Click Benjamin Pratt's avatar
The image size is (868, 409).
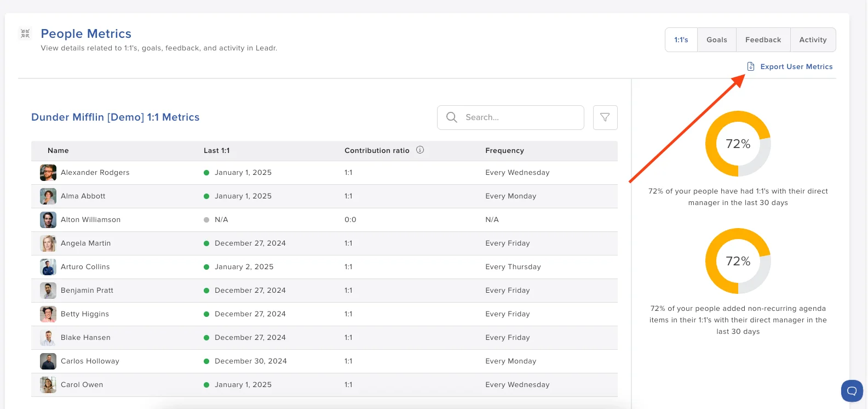click(x=48, y=291)
